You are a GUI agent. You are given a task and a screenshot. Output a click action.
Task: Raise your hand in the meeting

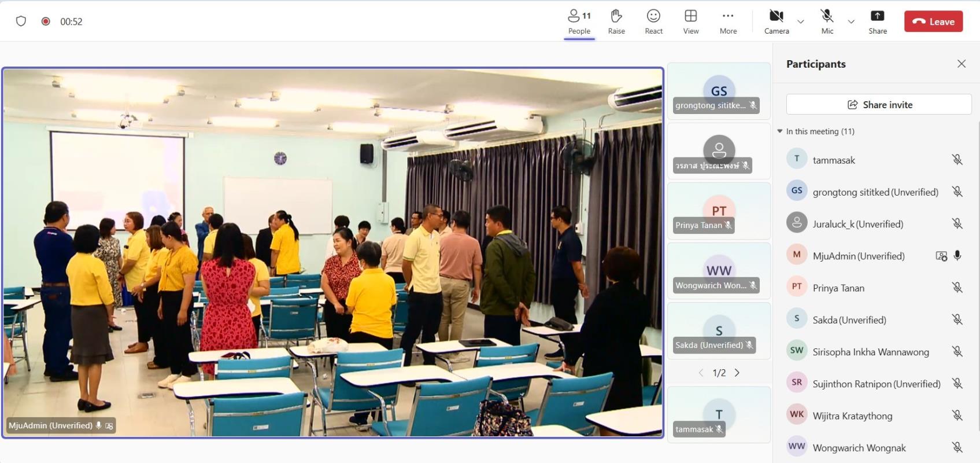point(616,21)
